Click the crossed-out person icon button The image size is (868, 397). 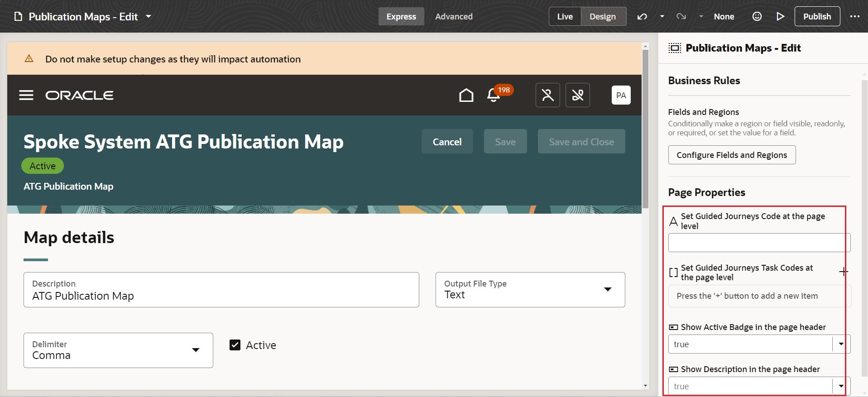click(x=547, y=95)
